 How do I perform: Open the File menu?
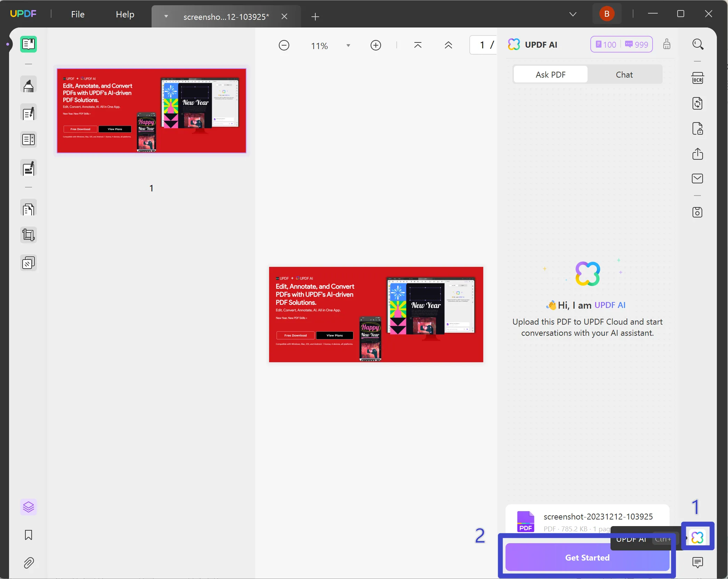pos(78,14)
